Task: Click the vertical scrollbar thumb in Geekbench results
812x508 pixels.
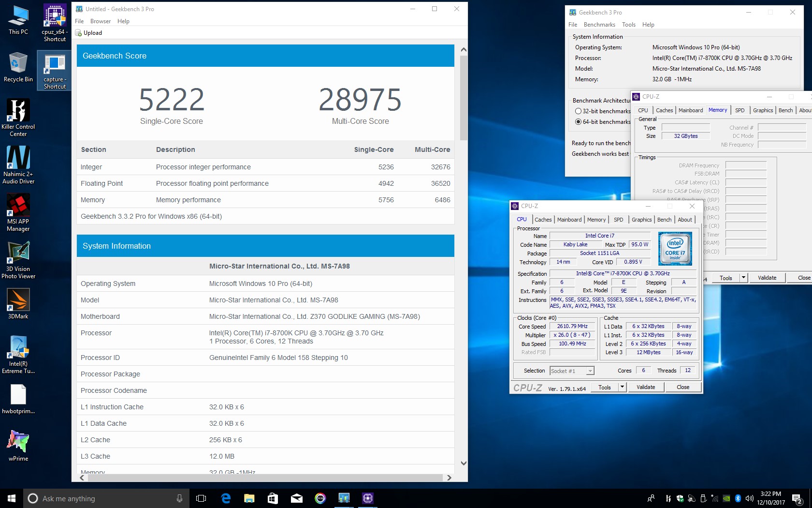Action: (x=464, y=98)
